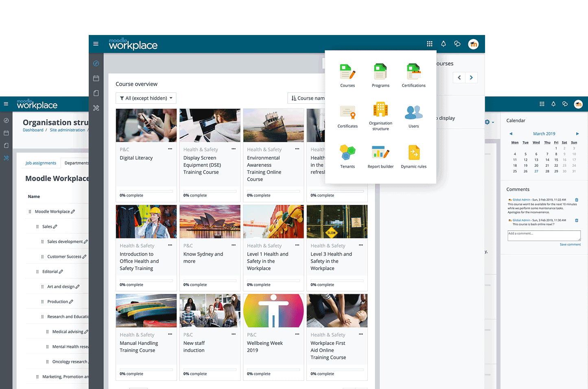
Task: Open the Tenants icon
Action: tap(348, 153)
